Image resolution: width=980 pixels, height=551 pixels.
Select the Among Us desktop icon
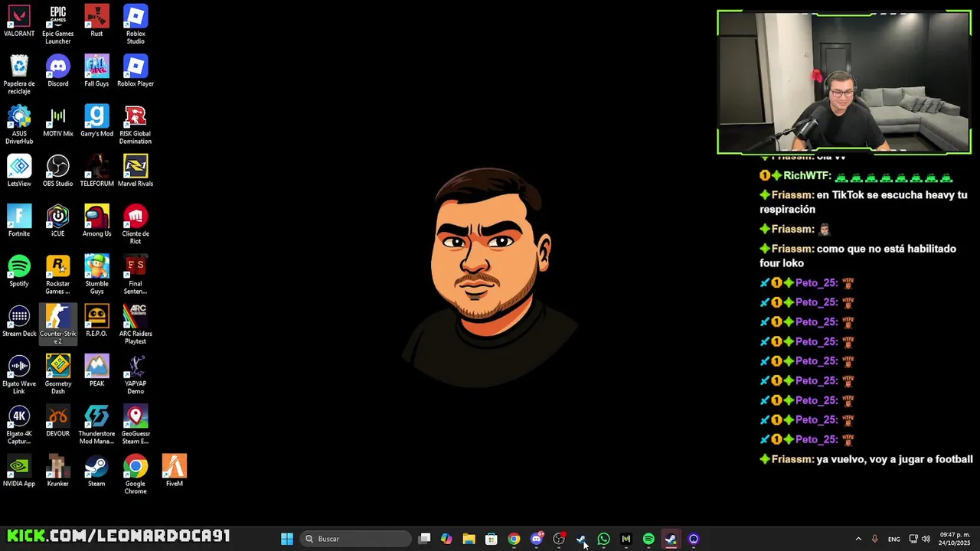pos(96,221)
